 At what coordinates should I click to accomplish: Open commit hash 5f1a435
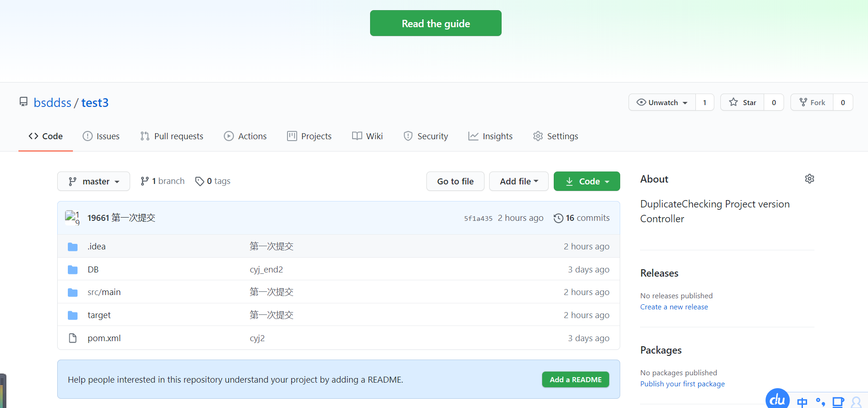478,219
